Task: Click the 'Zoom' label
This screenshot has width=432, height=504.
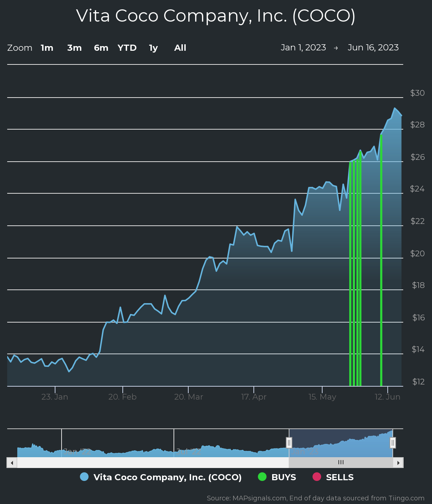Action: [x=20, y=48]
